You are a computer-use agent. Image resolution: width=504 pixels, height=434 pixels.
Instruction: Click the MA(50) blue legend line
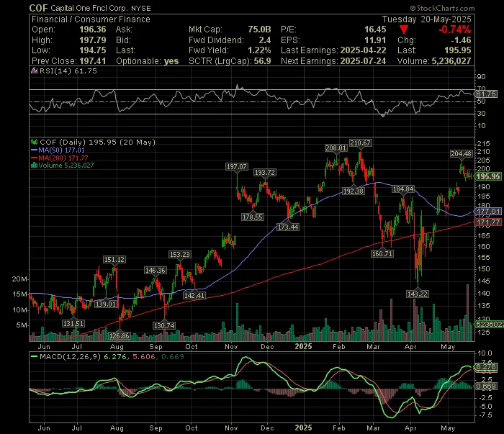34,150
